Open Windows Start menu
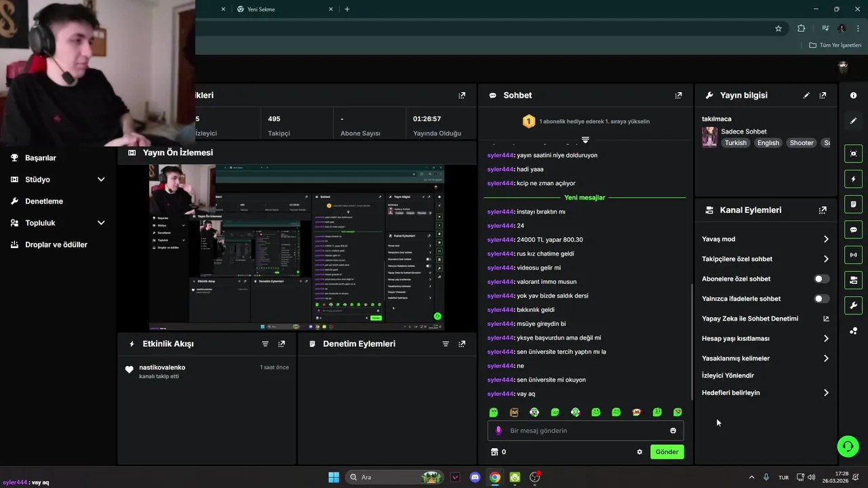The height and width of the screenshot is (488, 868). click(334, 477)
